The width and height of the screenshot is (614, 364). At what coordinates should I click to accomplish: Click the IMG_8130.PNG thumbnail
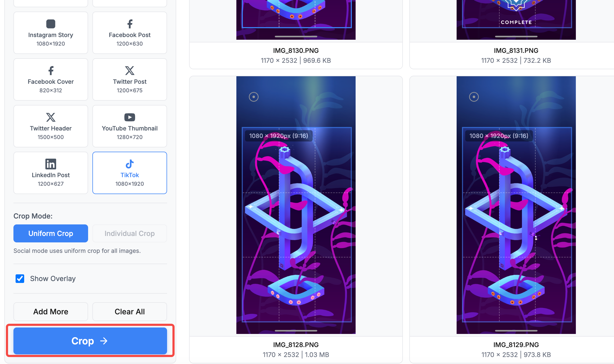coord(296,20)
